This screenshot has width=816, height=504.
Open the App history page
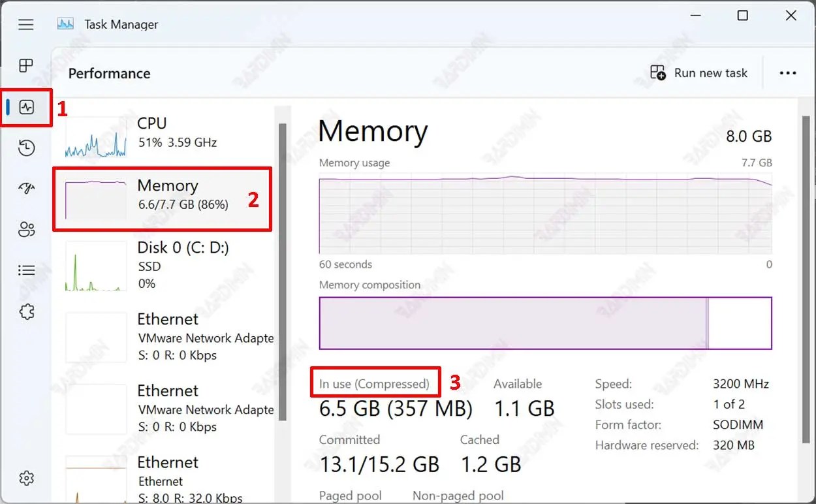point(26,148)
